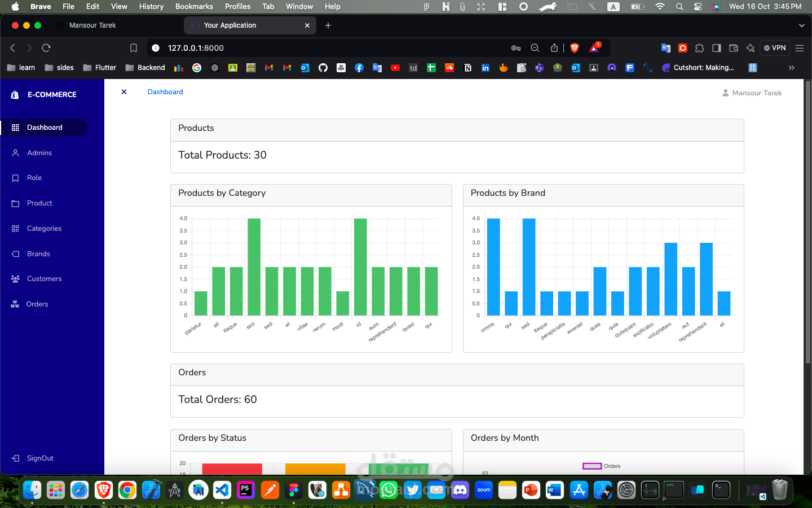The image size is (812, 508).
Task: Collapse the sidebar using the X toggle
Action: (124, 91)
